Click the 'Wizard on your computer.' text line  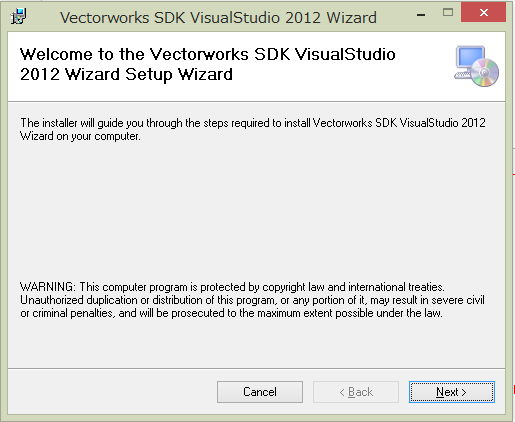pyautogui.click(x=80, y=136)
